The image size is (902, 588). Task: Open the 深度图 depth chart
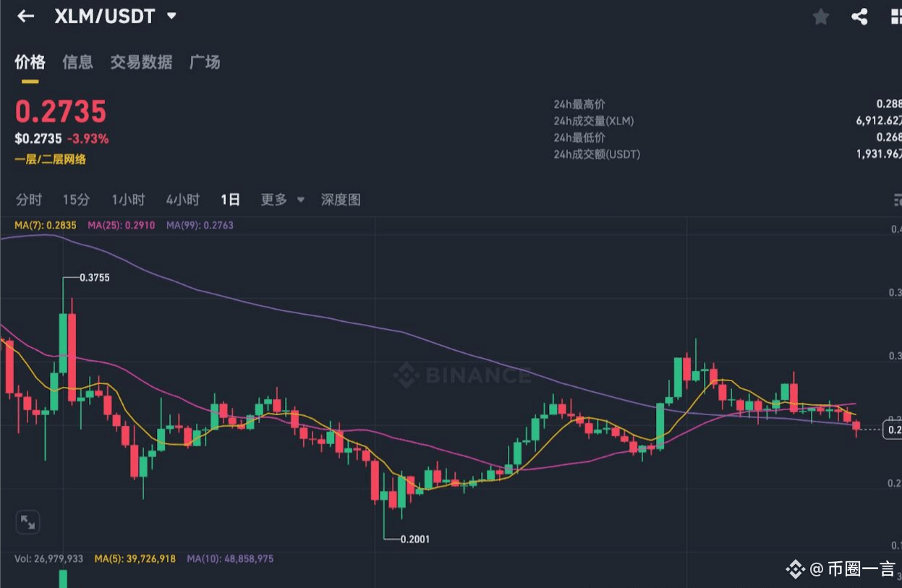click(x=341, y=200)
